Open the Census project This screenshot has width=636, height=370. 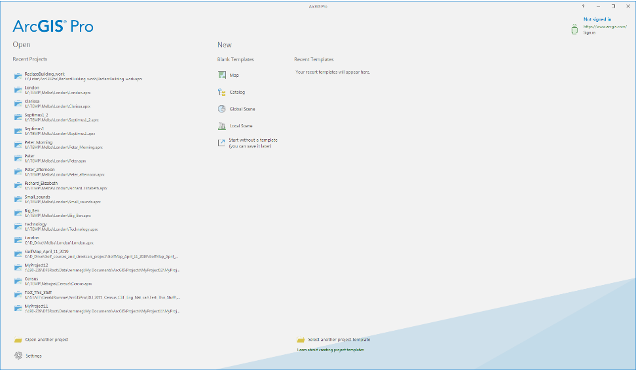(53, 281)
